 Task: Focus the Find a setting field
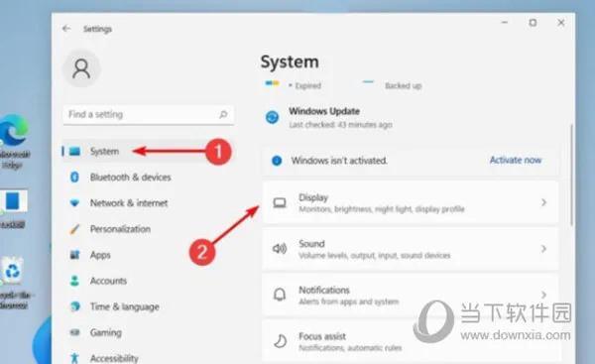149,115
